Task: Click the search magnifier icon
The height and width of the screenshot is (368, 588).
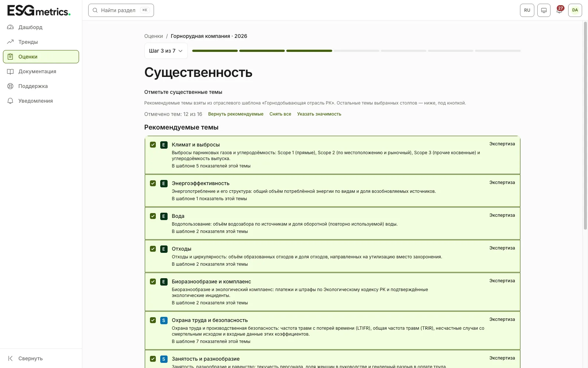Action: [95, 10]
